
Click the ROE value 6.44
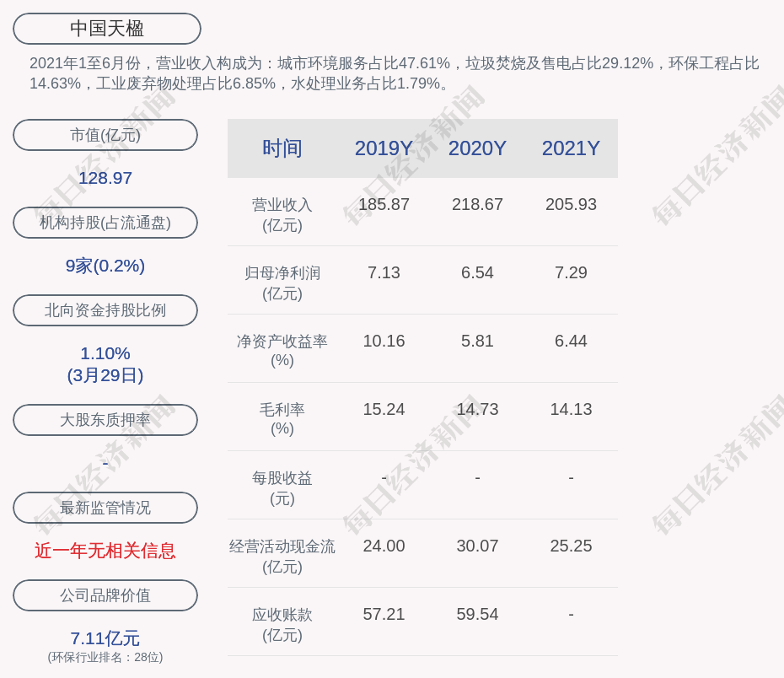click(x=571, y=341)
